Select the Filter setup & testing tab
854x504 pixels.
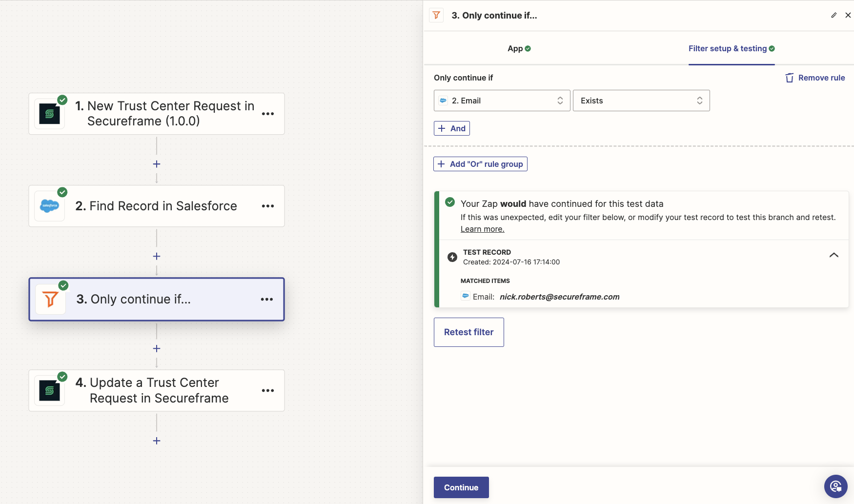732,48
